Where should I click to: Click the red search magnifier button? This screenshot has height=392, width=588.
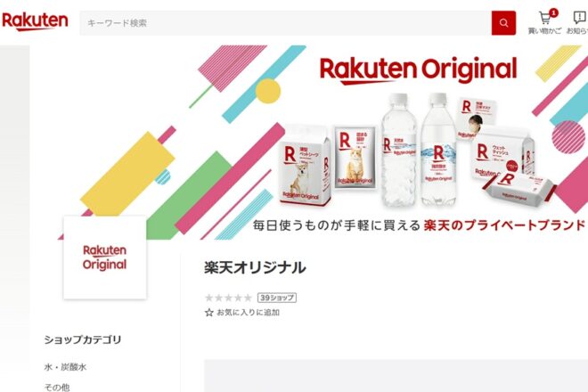pos(503,23)
